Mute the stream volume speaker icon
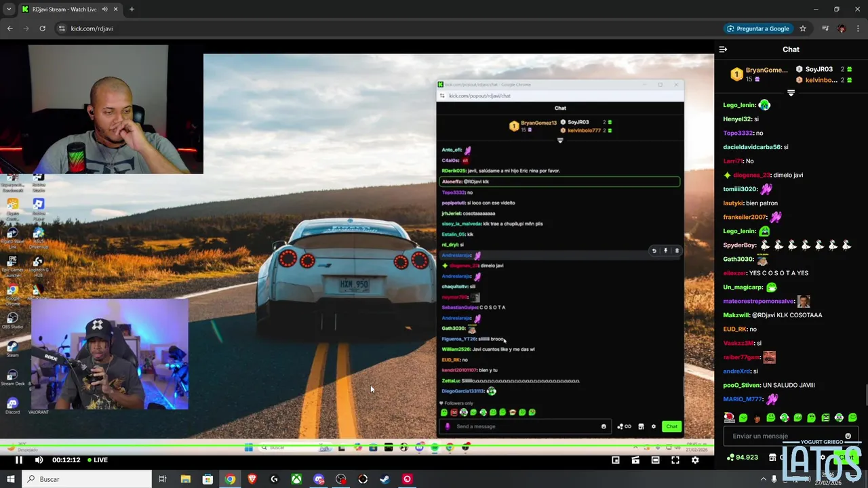The height and width of the screenshot is (488, 868). click(39, 460)
